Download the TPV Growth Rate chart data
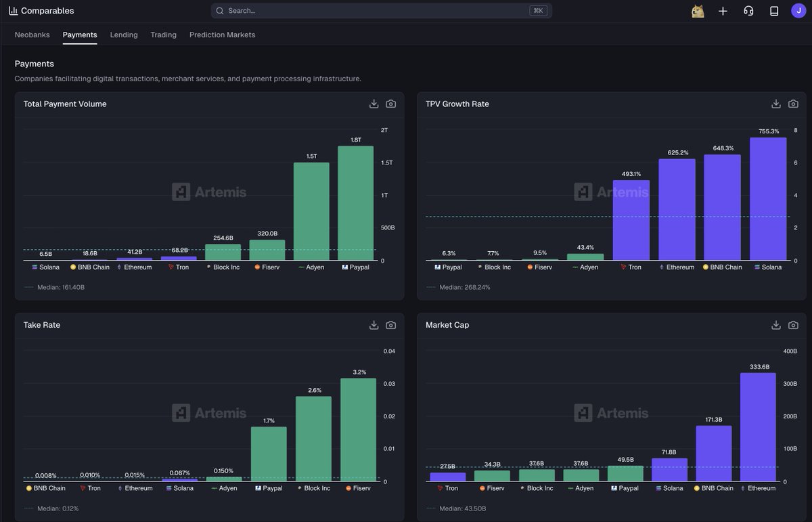The image size is (812, 522). 775,104
